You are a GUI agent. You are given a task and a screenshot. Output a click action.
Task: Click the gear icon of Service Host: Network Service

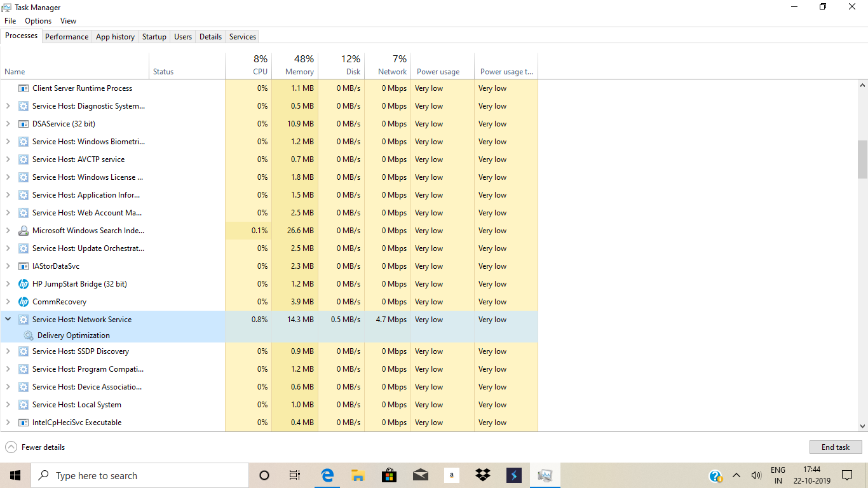pyautogui.click(x=24, y=320)
